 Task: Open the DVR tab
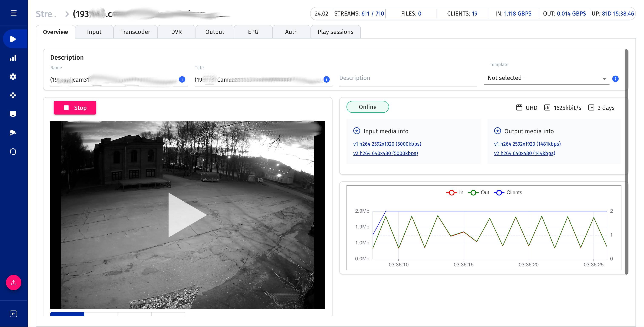[x=176, y=32]
